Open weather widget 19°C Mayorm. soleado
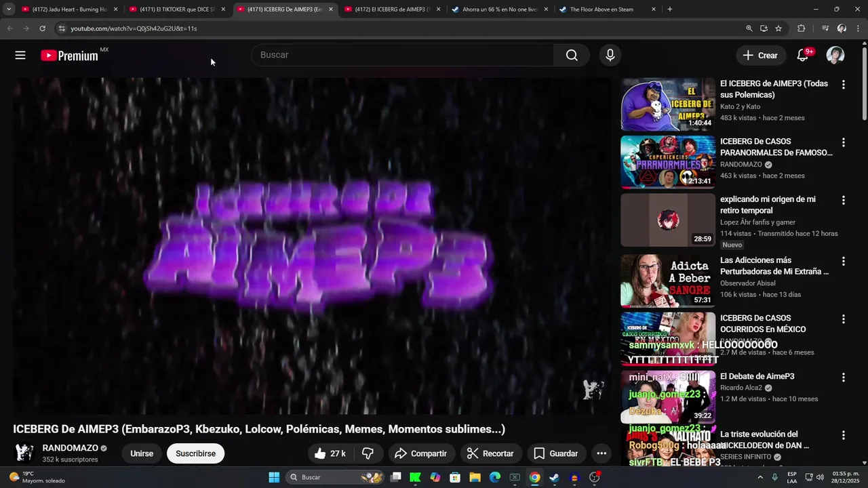Screen dimensions: 868x488 point(37,477)
